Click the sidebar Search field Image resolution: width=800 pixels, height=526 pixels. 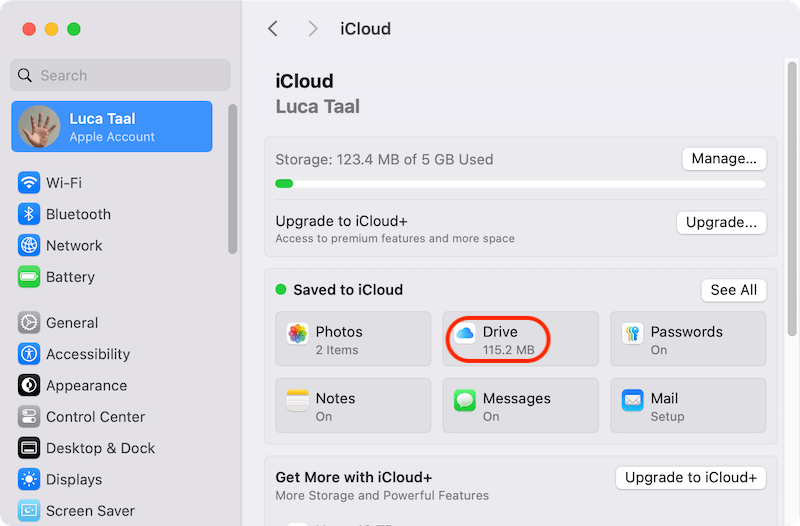(120, 75)
